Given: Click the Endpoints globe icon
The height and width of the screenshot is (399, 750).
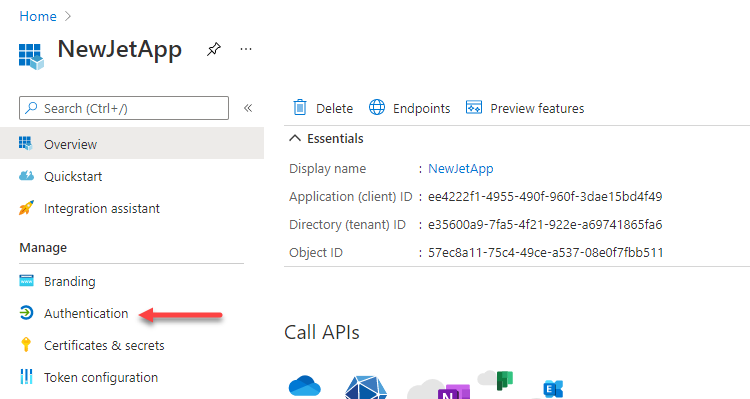Looking at the screenshot, I should click(377, 108).
